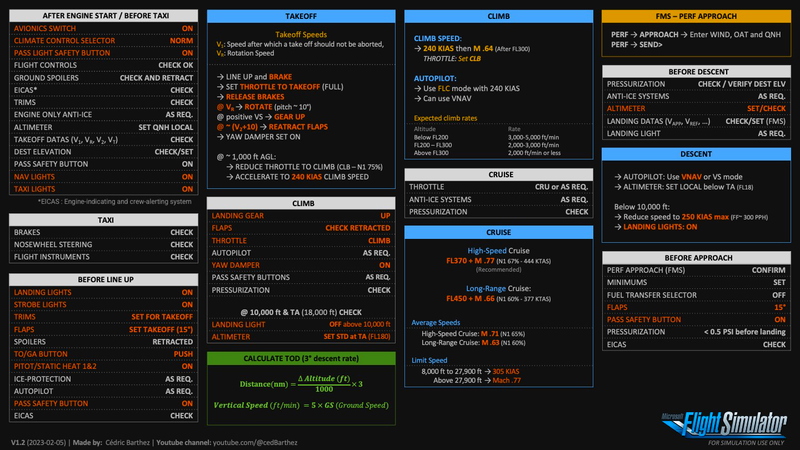Viewport: 800px width, 450px height.
Task: Select the PITOT/STATIC HEAT 1&2 row
Action: 102,366
